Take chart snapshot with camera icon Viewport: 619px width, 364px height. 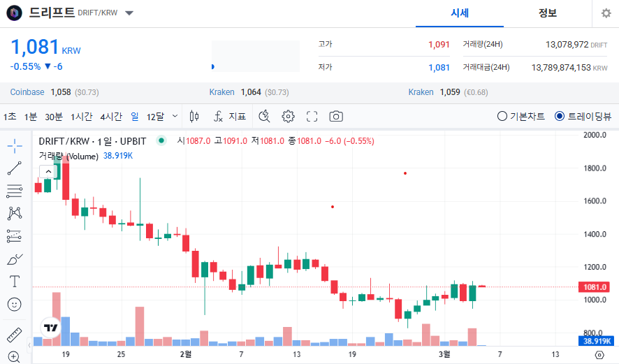point(336,116)
